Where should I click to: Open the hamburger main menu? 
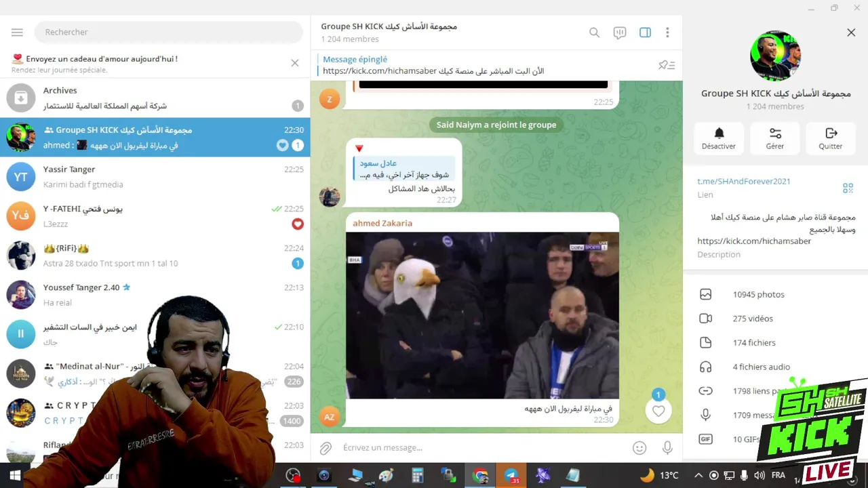(17, 32)
